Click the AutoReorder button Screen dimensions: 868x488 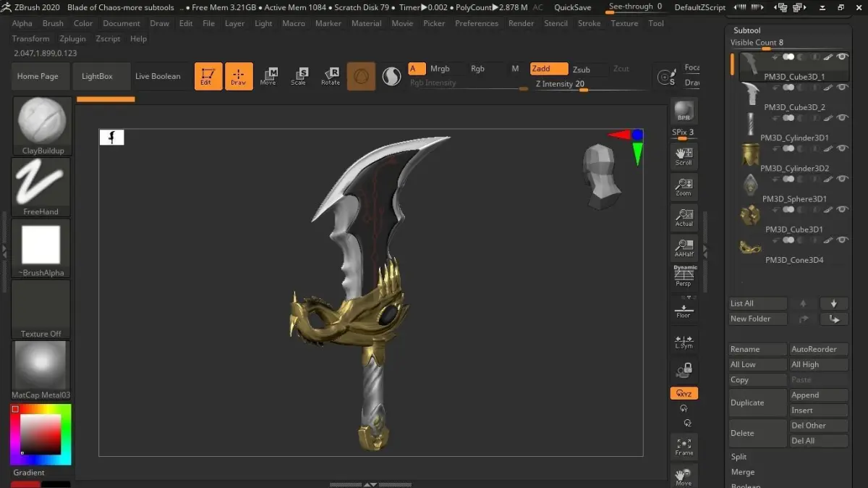pos(818,349)
